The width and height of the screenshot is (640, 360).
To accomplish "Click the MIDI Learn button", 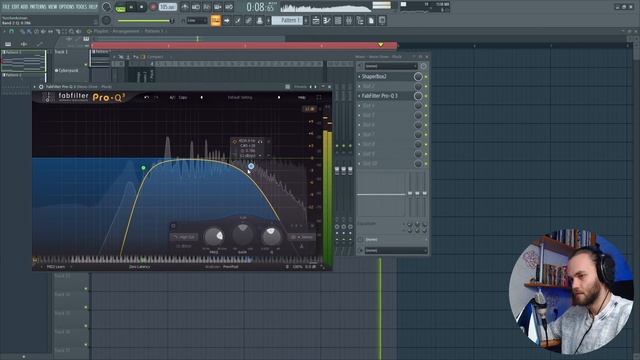I will click(x=56, y=267).
